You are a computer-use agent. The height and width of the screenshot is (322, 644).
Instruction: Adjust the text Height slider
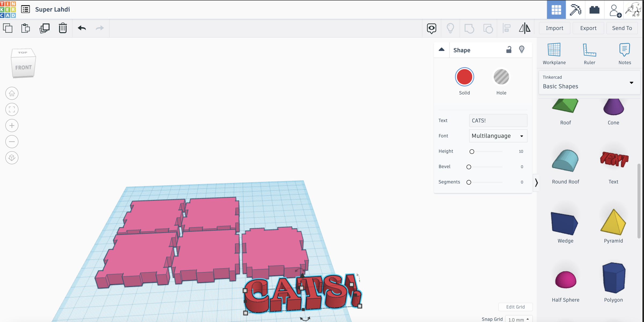pos(472,151)
